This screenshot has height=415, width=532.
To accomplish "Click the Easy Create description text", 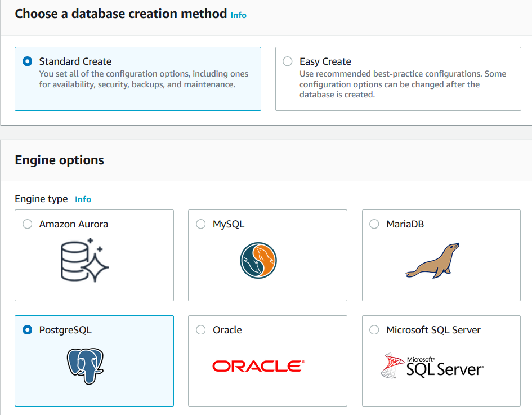I will click(x=403, y=84).
